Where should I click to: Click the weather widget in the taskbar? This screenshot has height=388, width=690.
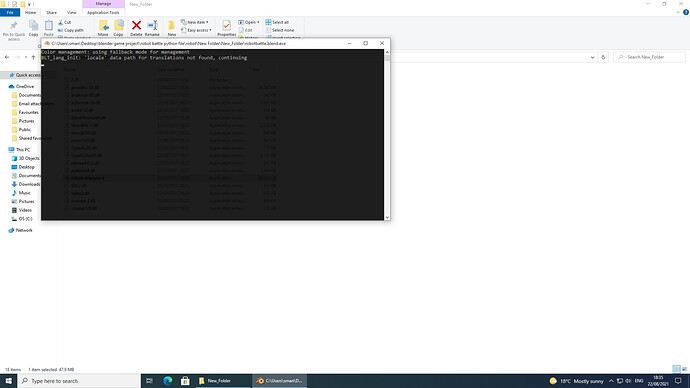[x=576, y=381]
